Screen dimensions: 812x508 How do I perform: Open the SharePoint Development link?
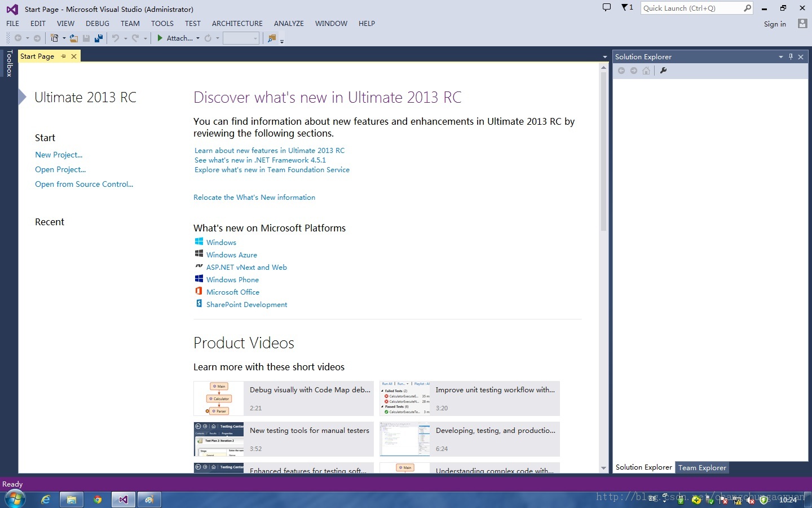click(247, 305)
